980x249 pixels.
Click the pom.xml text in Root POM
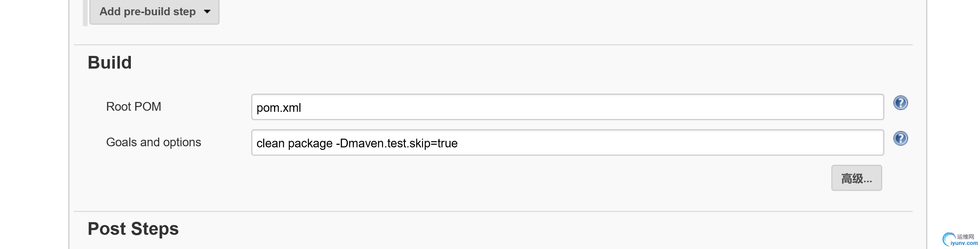(278, 108)
